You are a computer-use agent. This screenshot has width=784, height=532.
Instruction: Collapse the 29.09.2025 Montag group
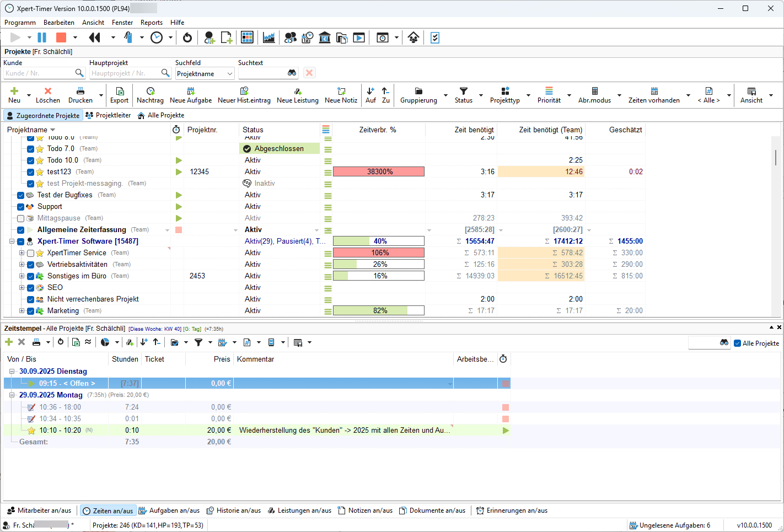(12, 395)
